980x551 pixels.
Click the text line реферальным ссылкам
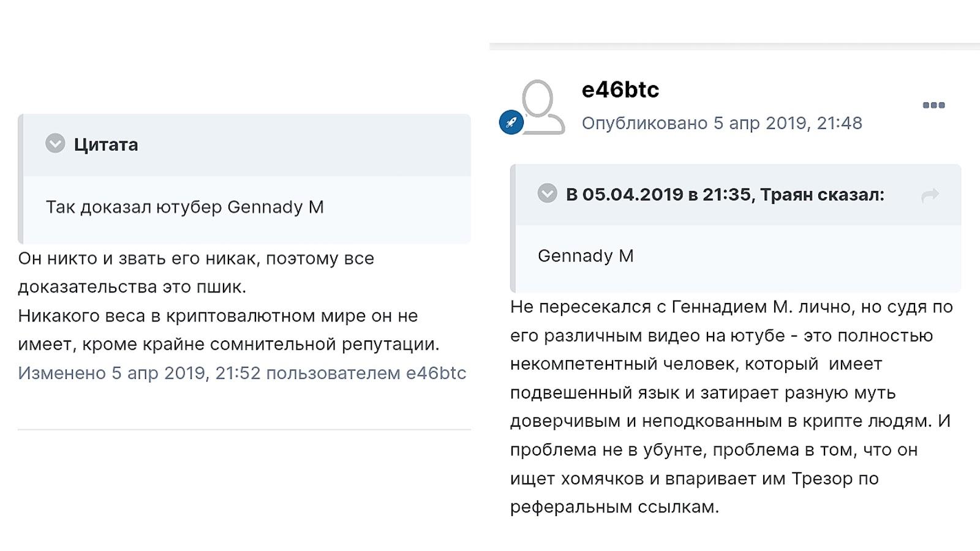coord(614,507)
